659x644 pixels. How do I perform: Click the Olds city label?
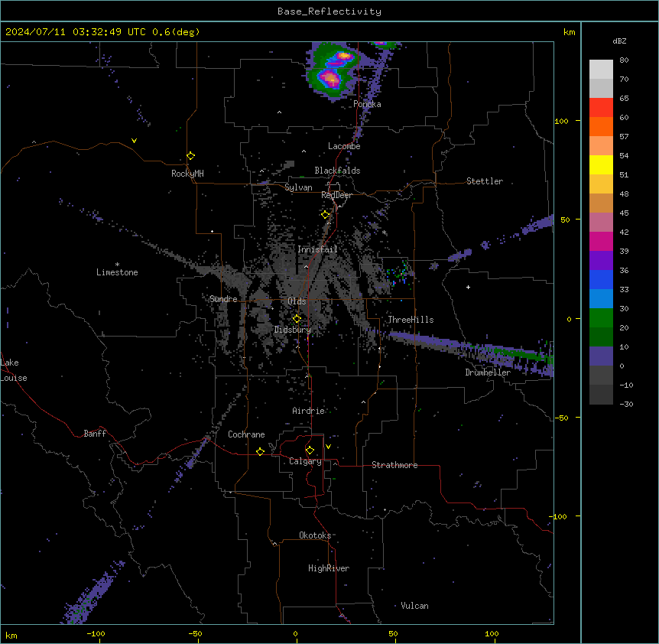coord(297,301)
